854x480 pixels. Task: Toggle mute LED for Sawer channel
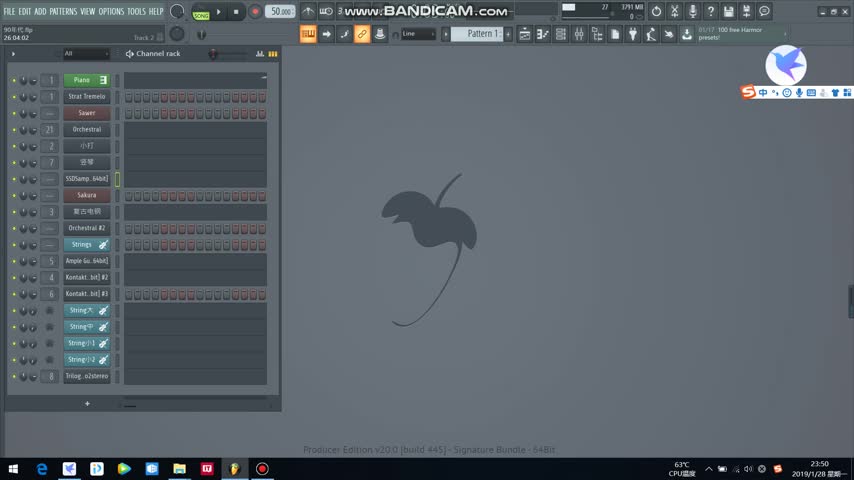click(14, 113)
